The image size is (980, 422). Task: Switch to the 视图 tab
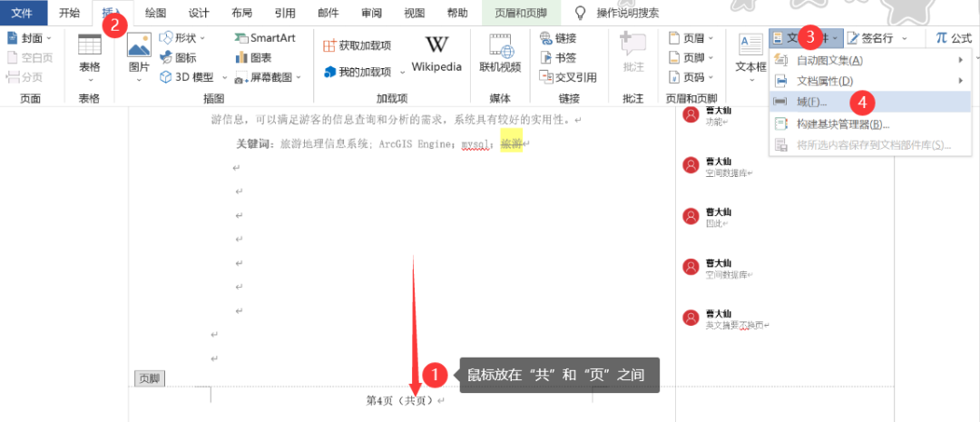tap(415, 13)
